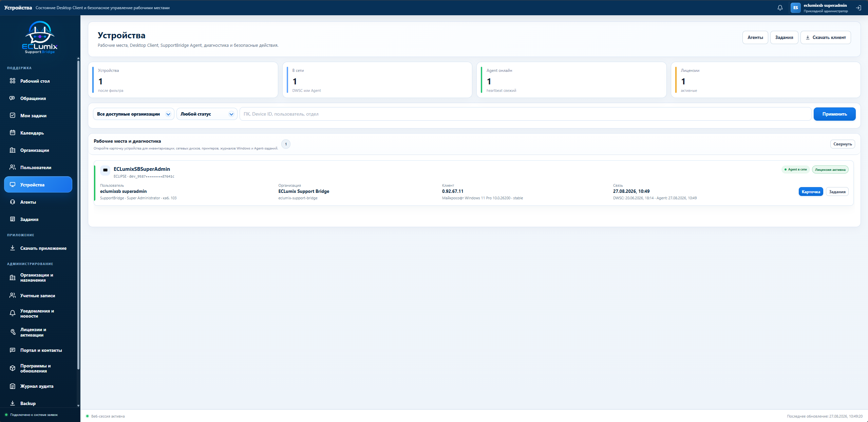Select Календарь in the sidebar
The height and width of the screenshot is (422, 868).
tap(38, 133)
